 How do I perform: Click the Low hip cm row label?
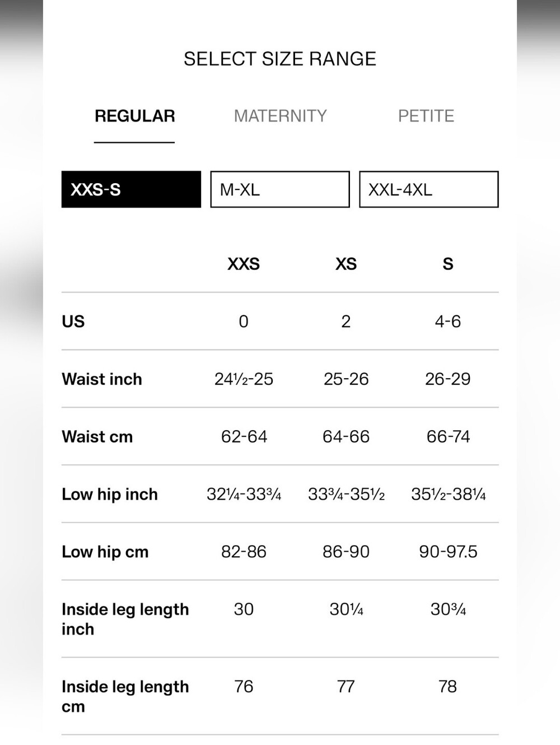(x=105, y=552)
